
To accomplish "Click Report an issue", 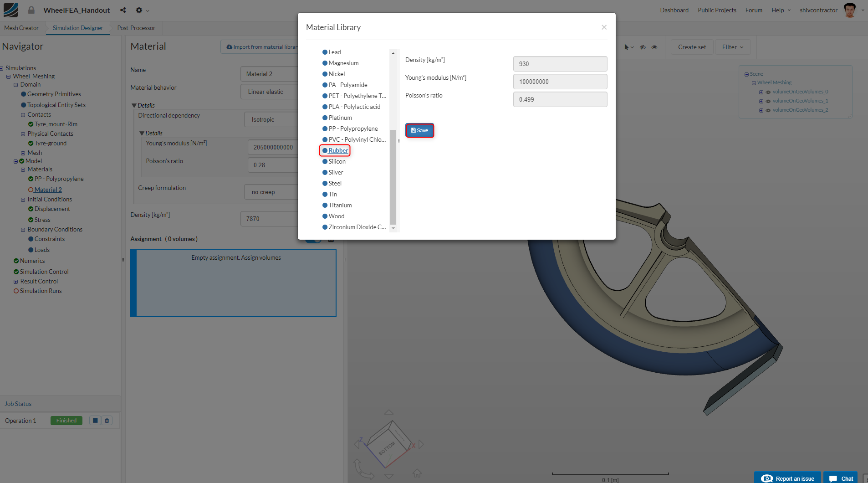I will pyautogui.click(x=788, y=478).
